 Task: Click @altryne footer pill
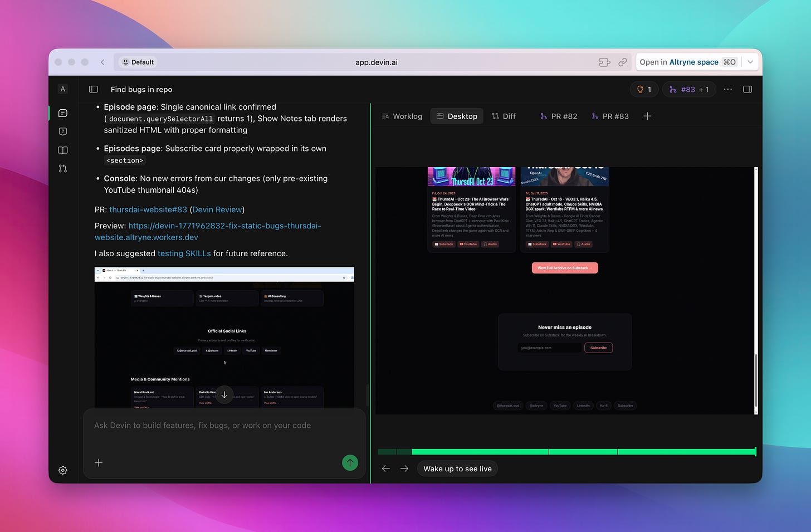536,406
